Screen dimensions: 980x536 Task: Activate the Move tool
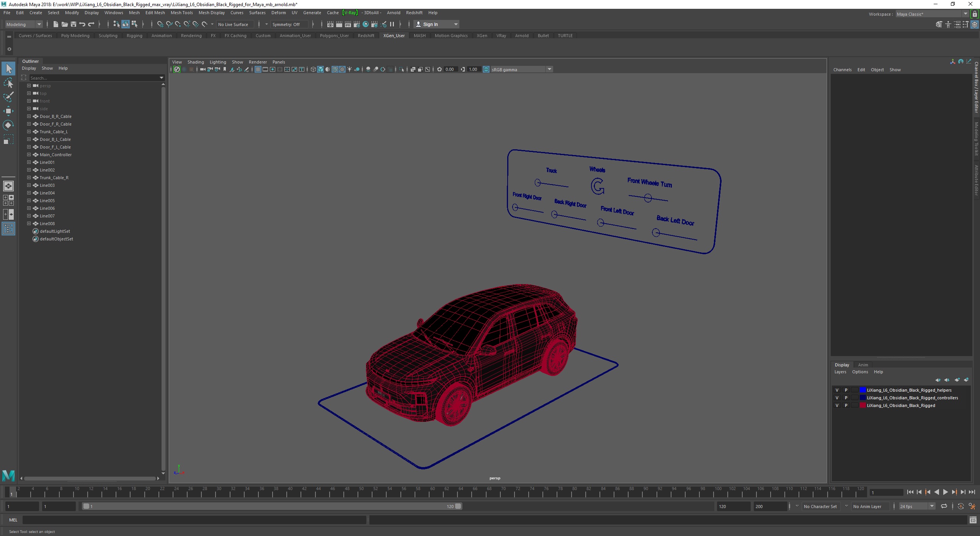coord(8,111)
